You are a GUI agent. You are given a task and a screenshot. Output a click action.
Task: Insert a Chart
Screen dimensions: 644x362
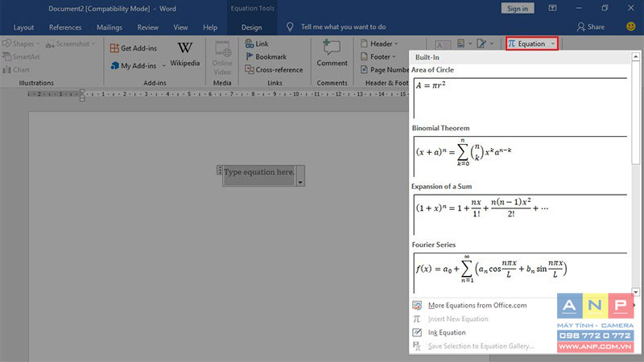pyautogui.click(x=16, y=70)
